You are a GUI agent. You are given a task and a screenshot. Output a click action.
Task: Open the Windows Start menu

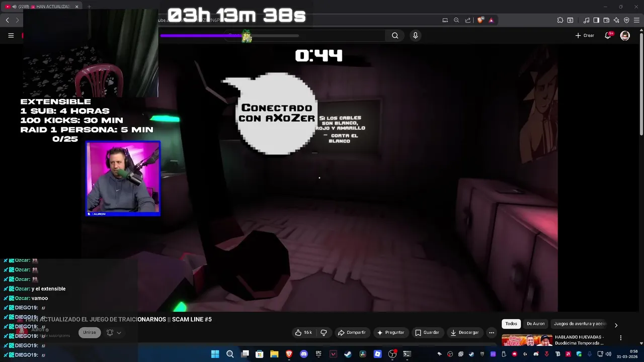tap(215, 354)
